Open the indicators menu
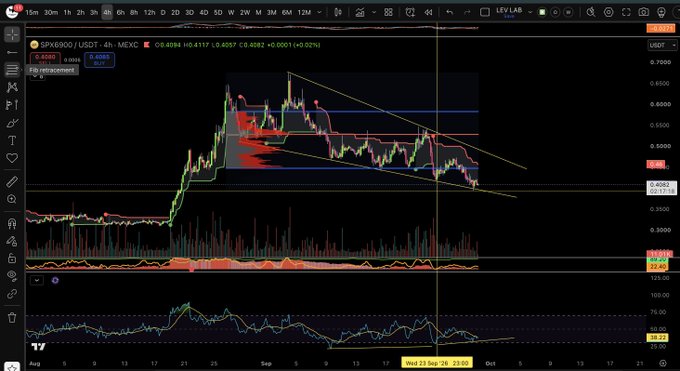This screenshot has width=680, height=371. pos(360,12)
